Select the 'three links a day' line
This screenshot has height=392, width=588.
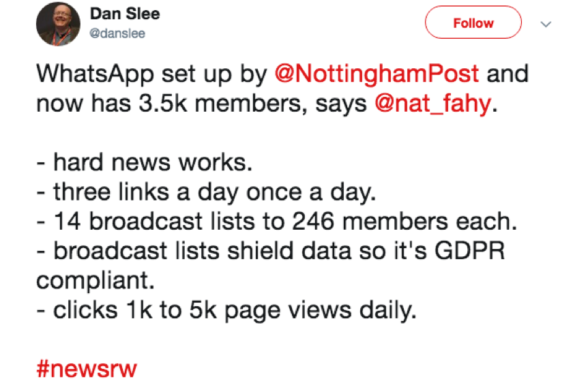(x=206, y=192)
